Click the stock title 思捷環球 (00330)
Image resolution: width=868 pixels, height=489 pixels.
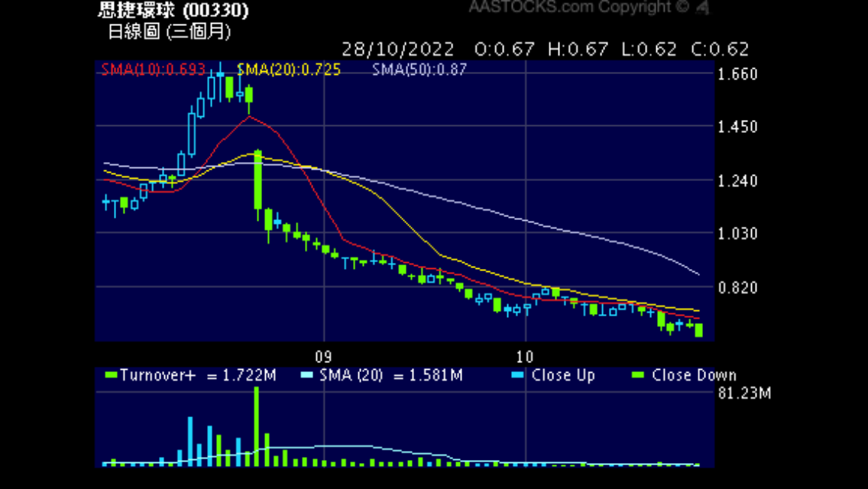tap(173, 10)
